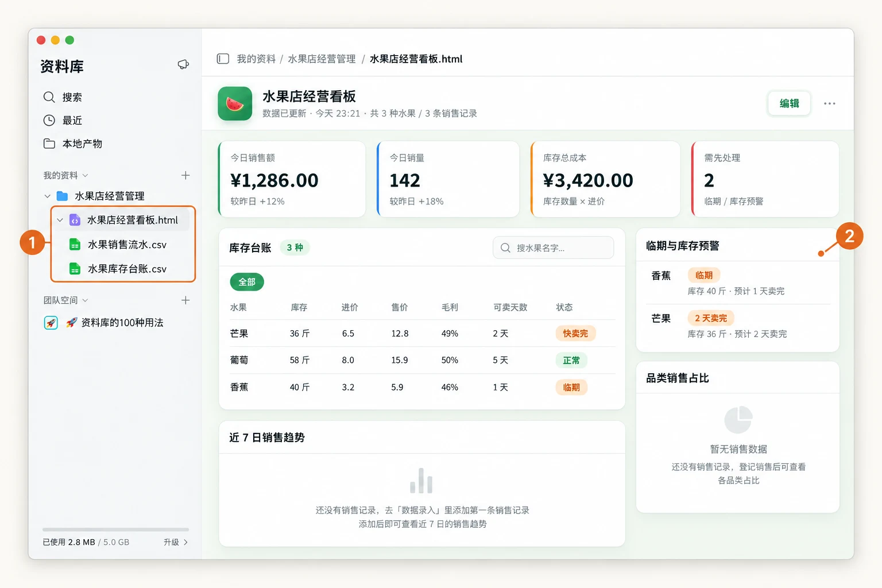This screenshot has width=882, height=588.
Task: Click the 需先处理 card
Action: (765, 179)
